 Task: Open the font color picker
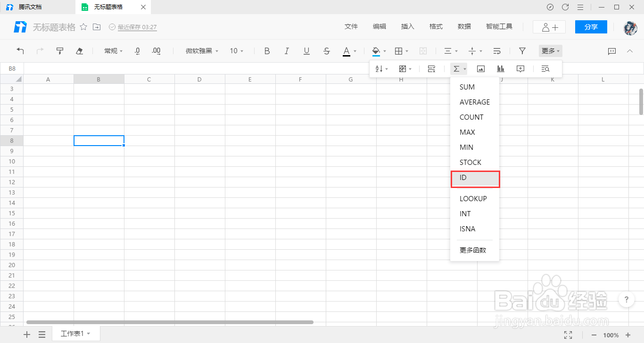(349, 51)
